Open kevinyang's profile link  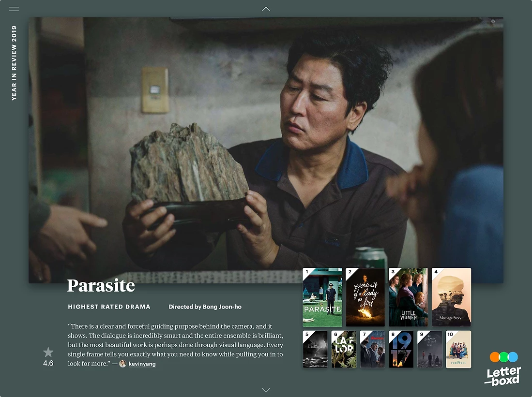point(143,364)
